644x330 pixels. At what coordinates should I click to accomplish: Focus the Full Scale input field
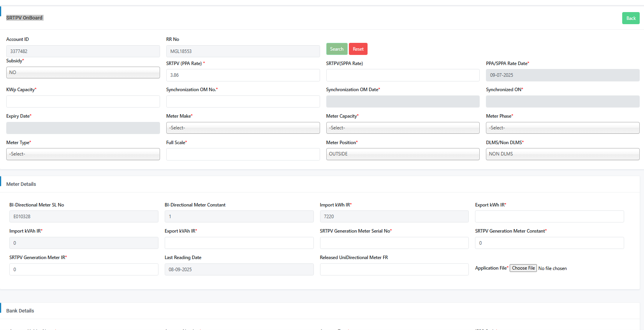pyautogui.click(x=243, y=154)
